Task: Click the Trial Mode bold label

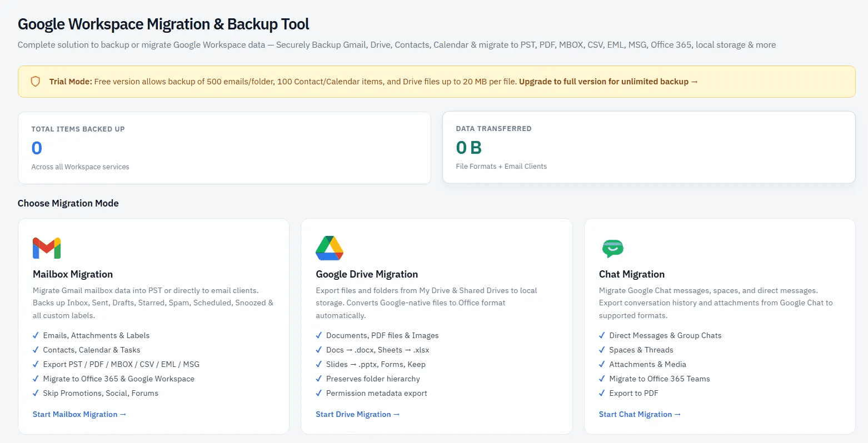Action: tap(71, 82)
